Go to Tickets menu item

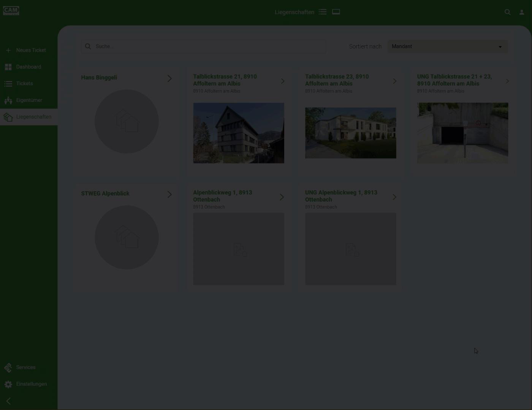pyautogui.click(x=29, y=84)
